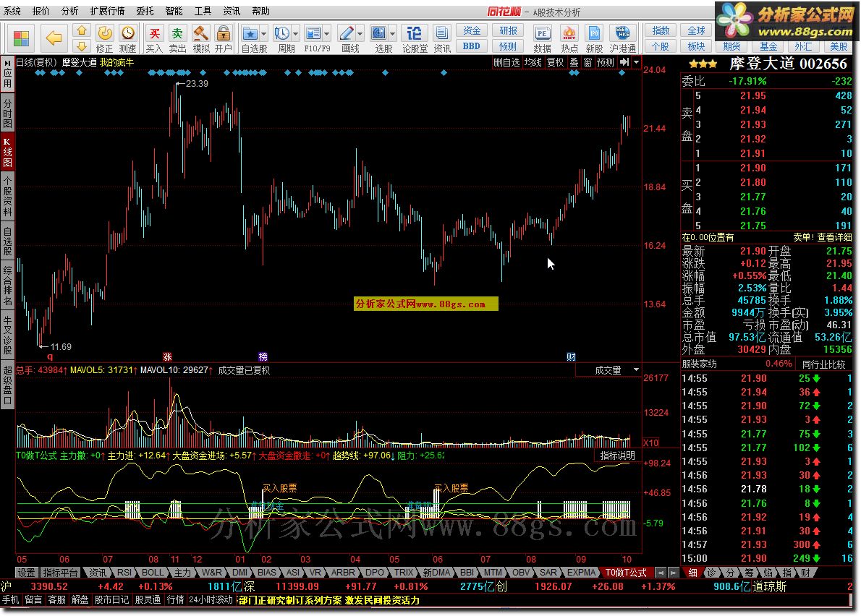Expand the 周期 dropdown arrow
The image size is (861, 616).
click(x=295, y=34)
